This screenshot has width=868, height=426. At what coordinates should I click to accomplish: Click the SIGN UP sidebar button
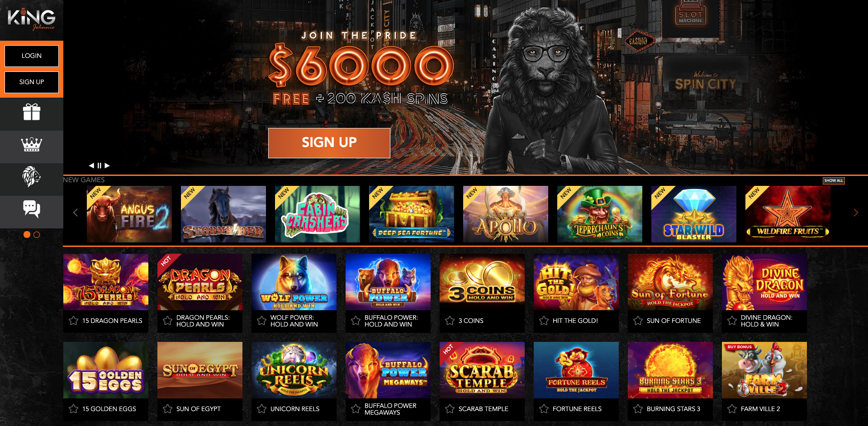[32, 82]
